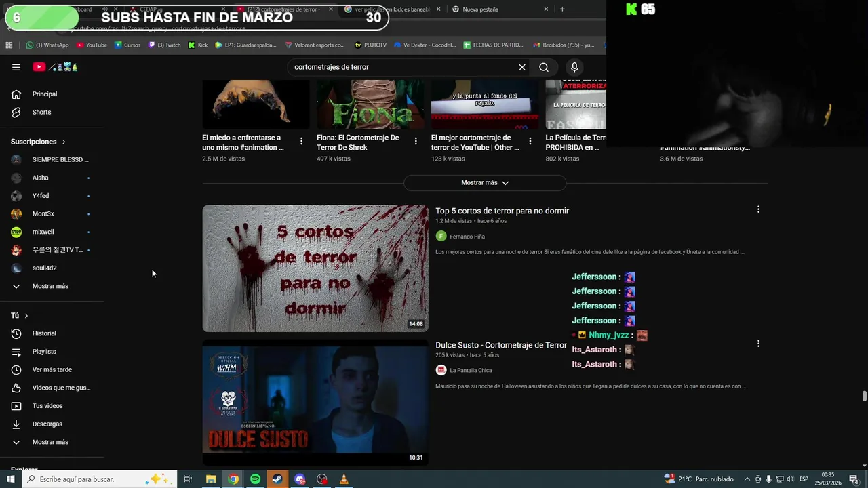
Task: Expand Mostrar más below Descargas
Action: pos(52,442)
